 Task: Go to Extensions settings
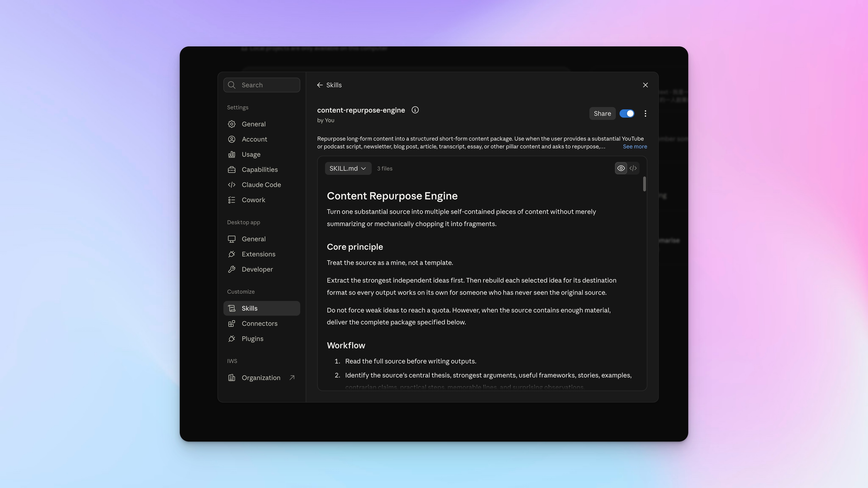262,254
